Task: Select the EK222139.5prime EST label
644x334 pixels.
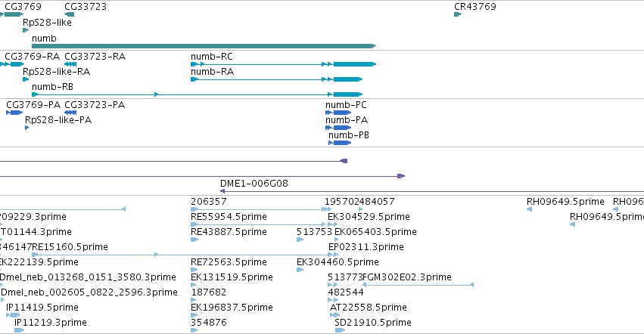Action: [x=39, y=262]
